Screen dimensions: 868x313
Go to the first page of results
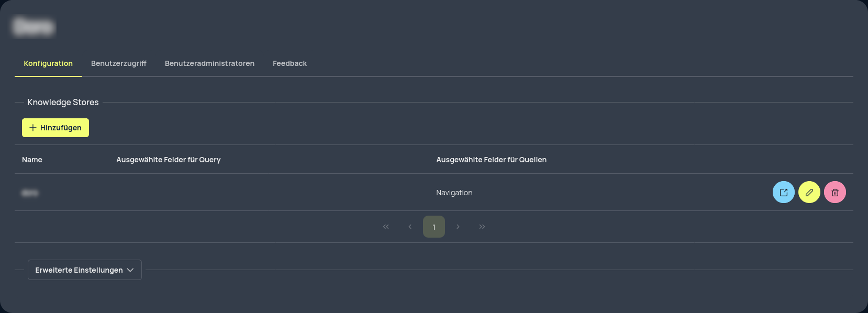386,227
